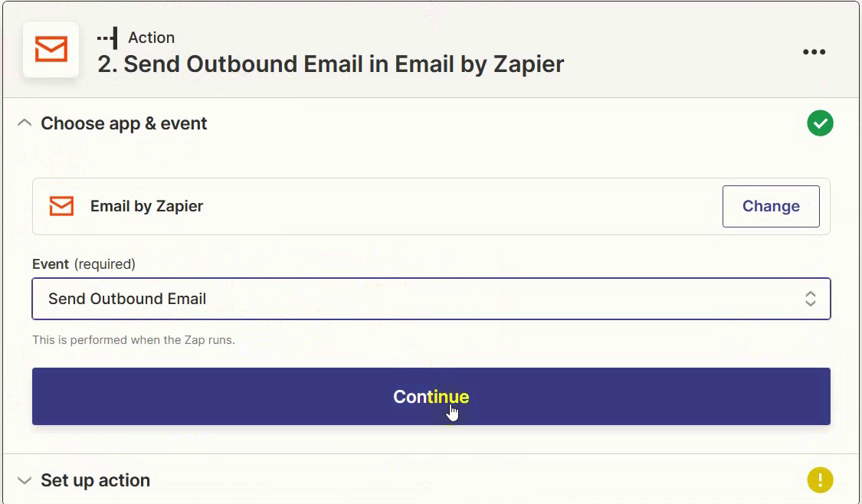
Task: Click the Event (required) field label
Action: pos(84,264)
